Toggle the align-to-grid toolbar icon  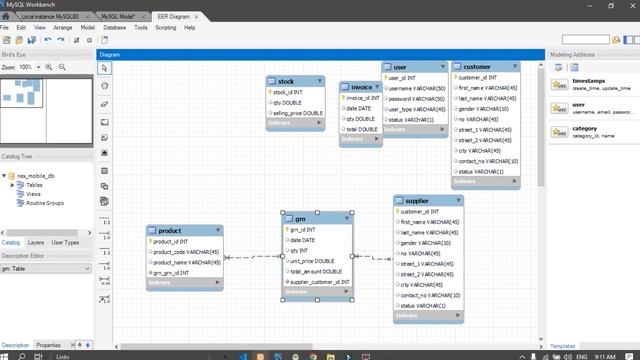89,40
